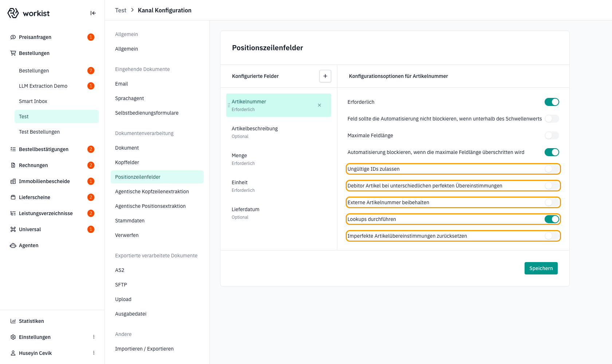Click the badge showing 7 next to Bestellungen
Screen dimensions: 612x364
pyautogui.click(x=91, y=71)
